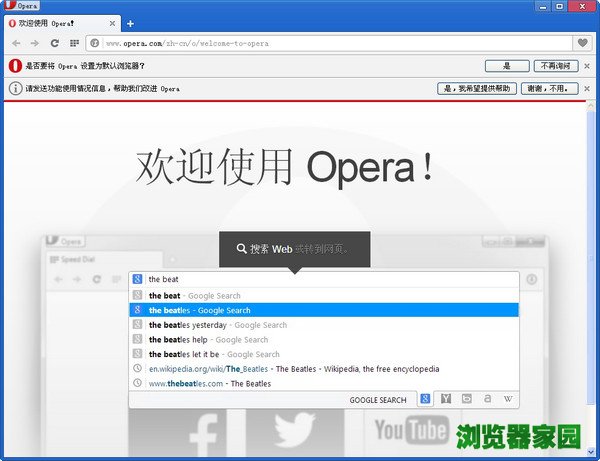Choose 'the beatles let it be' suggestion
600x461 pixels.
pos(324,354)
